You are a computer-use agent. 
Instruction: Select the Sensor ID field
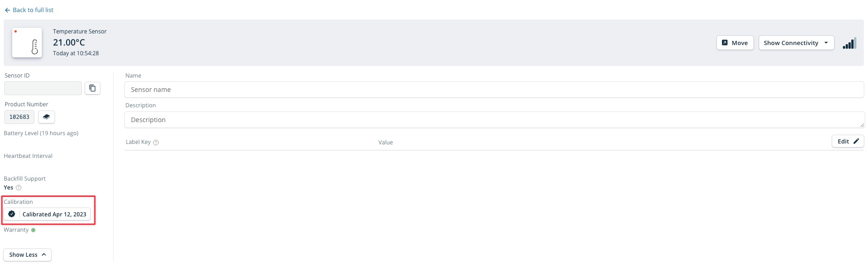(x=43, y=88)
